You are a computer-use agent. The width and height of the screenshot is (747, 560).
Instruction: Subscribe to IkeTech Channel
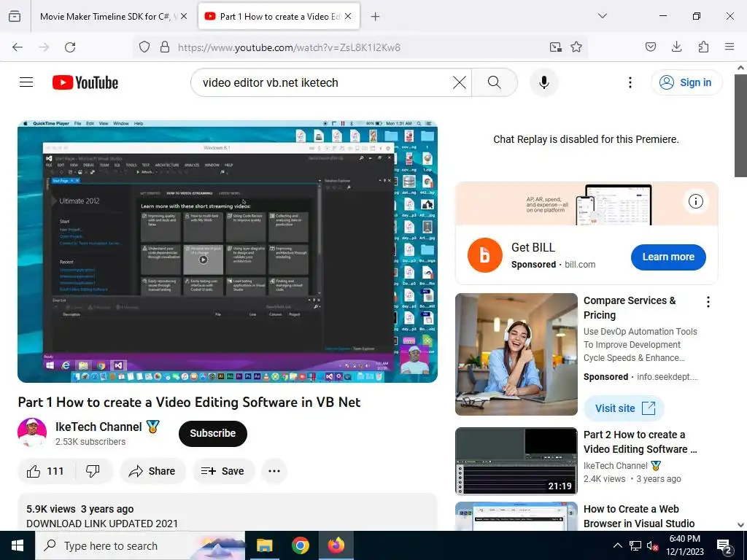pyautogui.click(x=212, y=433)
